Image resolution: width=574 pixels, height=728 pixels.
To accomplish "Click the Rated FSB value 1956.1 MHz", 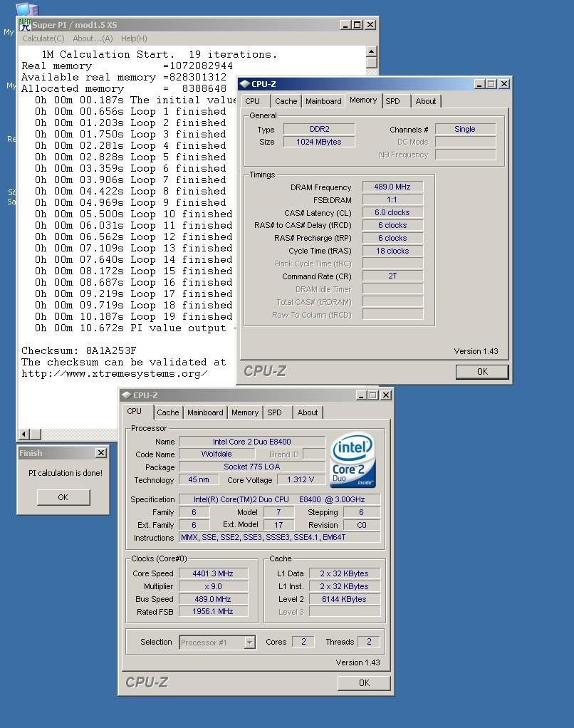I will click(214, 611).
